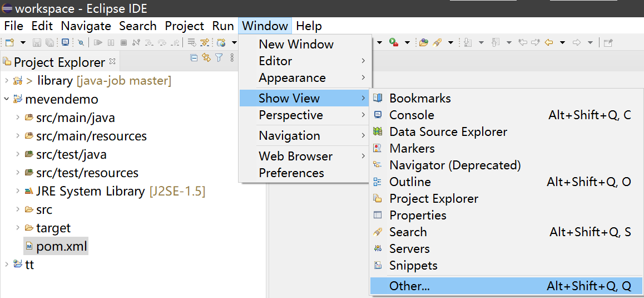The width and height of the screenshot is (644, 298).
Task: Open Preferences from the Window menu
Action: (x=291, y=173)
